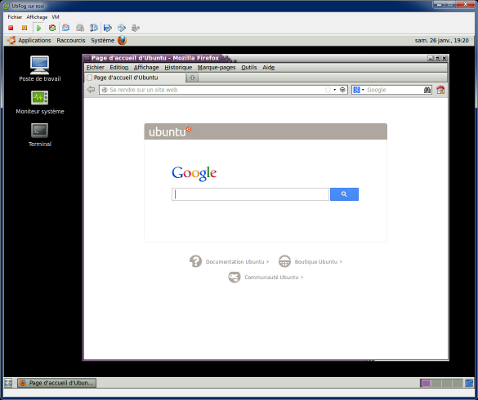Image resolution: width=478 pixels, height=400 pixels.
Task: Open the Fichier menu in Firefox
Action: [95, 67]
